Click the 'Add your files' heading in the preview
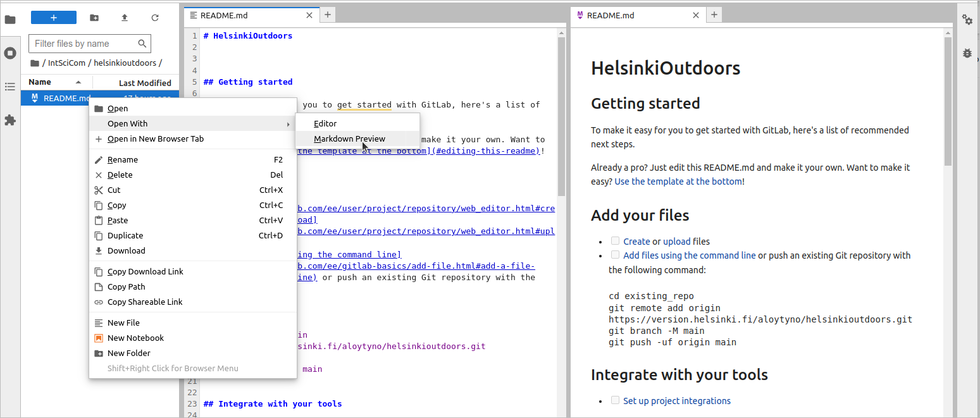Screen dimensions: 980x418 pyautogui.click(x=640, y=216)
